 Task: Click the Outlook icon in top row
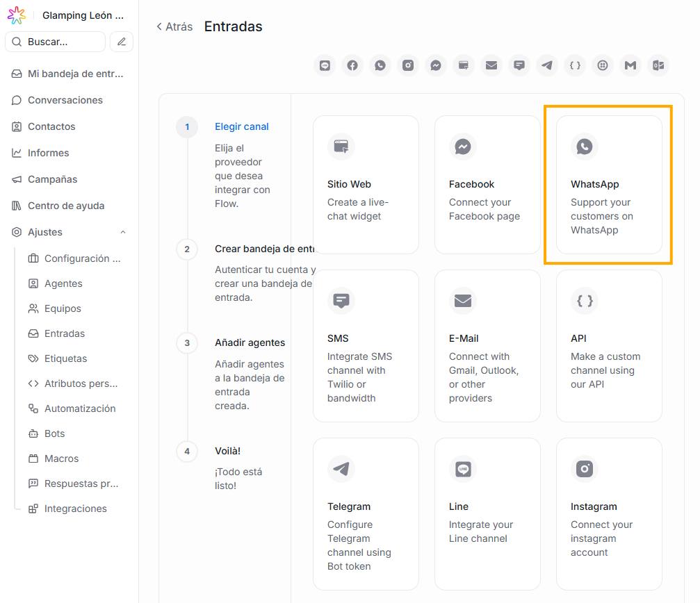click(x=658, y=65)
